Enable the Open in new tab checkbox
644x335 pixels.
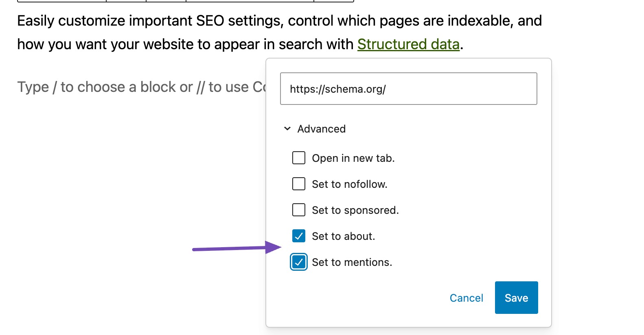click(x=299, y=158)
